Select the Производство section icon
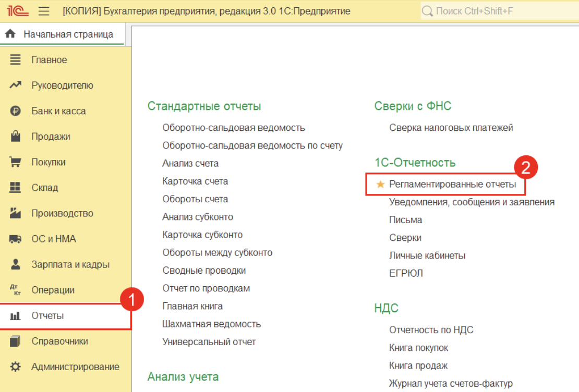 (14, 213)
